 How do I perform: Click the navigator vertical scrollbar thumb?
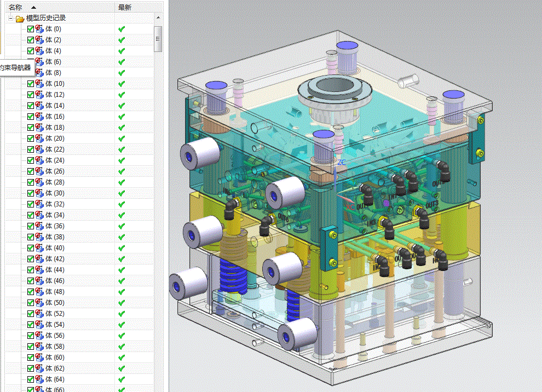pyautogui.click(x=158, y=39)
